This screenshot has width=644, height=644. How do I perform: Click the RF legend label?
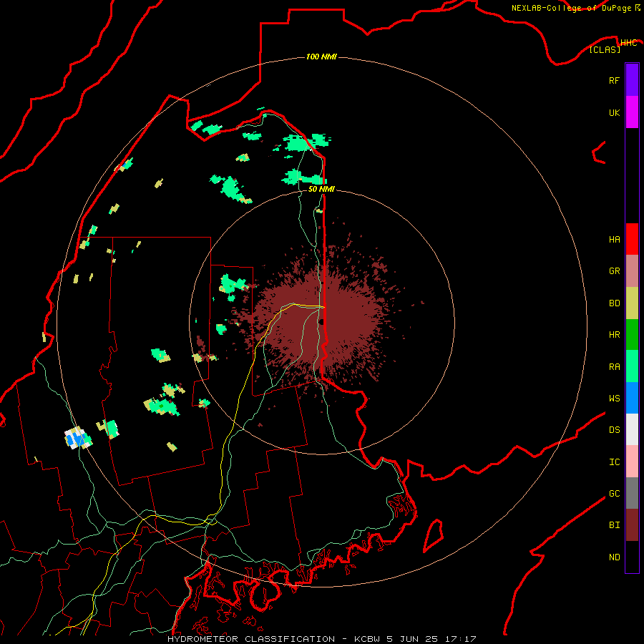(614, 80)
